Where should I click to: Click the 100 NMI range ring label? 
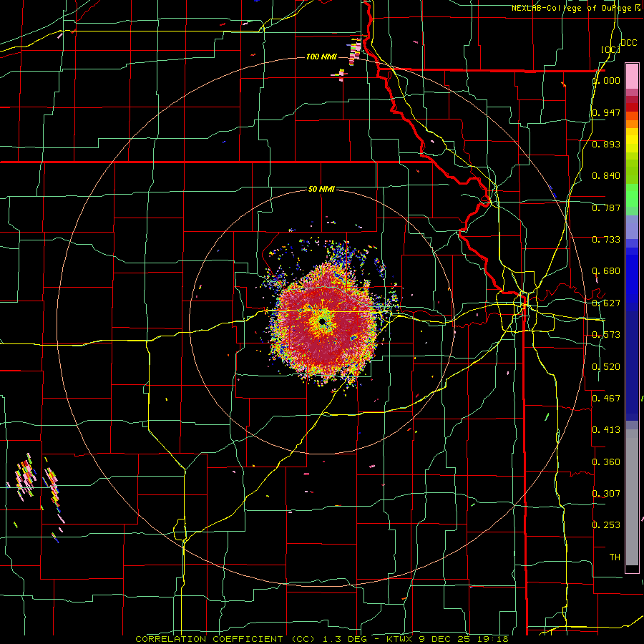321,57
